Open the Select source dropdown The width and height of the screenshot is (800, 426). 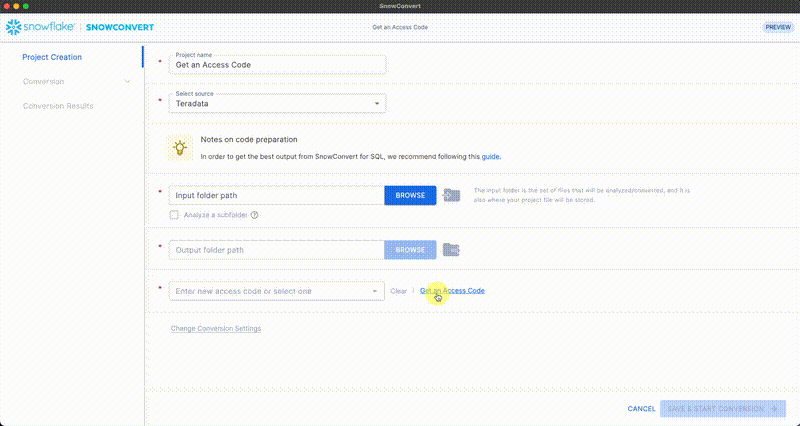pyautogui.click(x=277, y=102)
